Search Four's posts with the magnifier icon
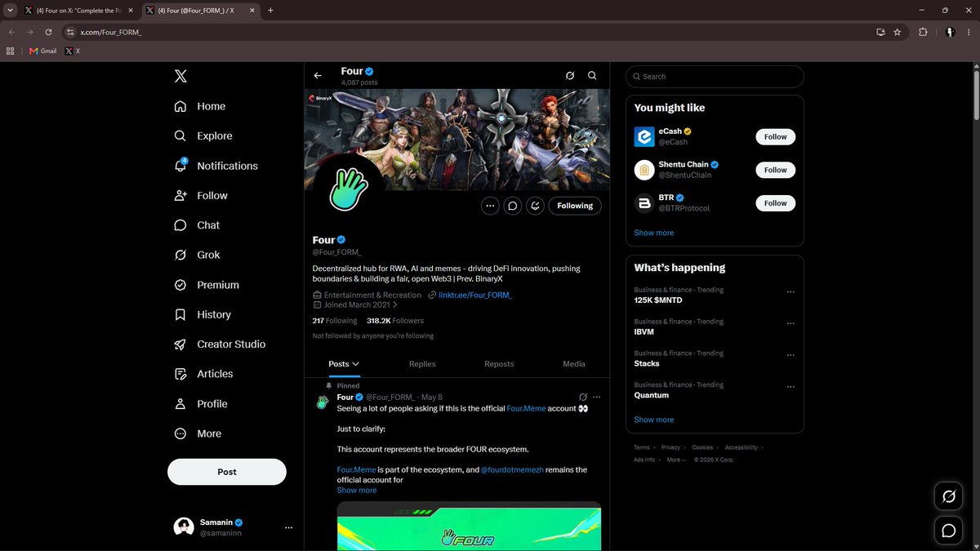 [x=592, y=76]
